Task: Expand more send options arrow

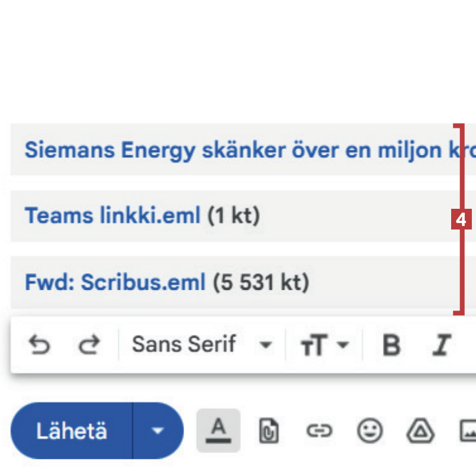Action: coord(157,431)
